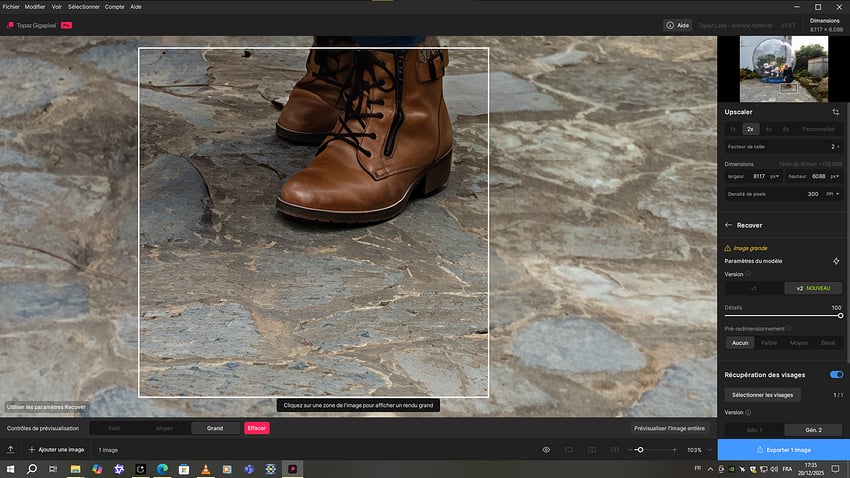Screen dimensions: 850x478
Task: Click the upload arrow icon at bottom left
Action: (9, 450)
